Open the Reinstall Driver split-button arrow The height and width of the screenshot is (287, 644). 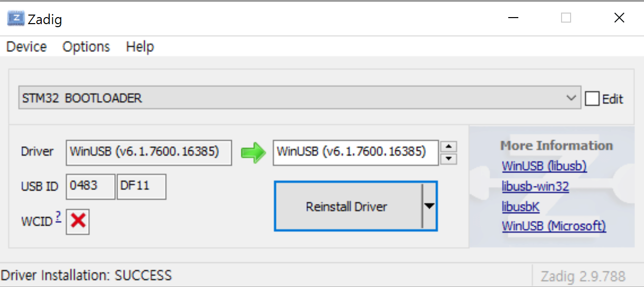click(x=429, y=206)
